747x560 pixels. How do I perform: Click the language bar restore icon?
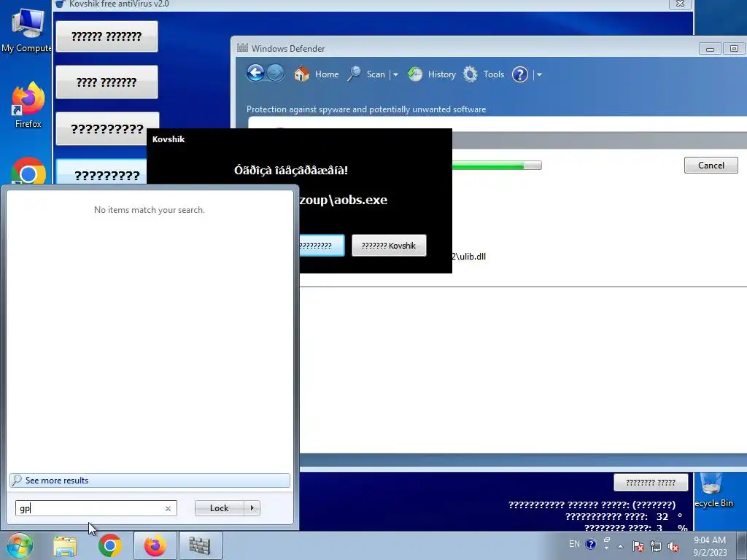pos(607,540)
